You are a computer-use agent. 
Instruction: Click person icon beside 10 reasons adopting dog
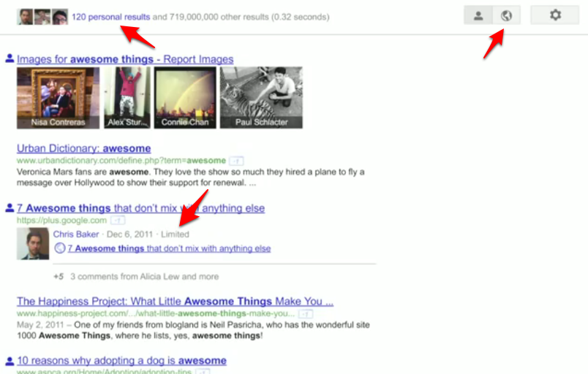pos(10,361)
